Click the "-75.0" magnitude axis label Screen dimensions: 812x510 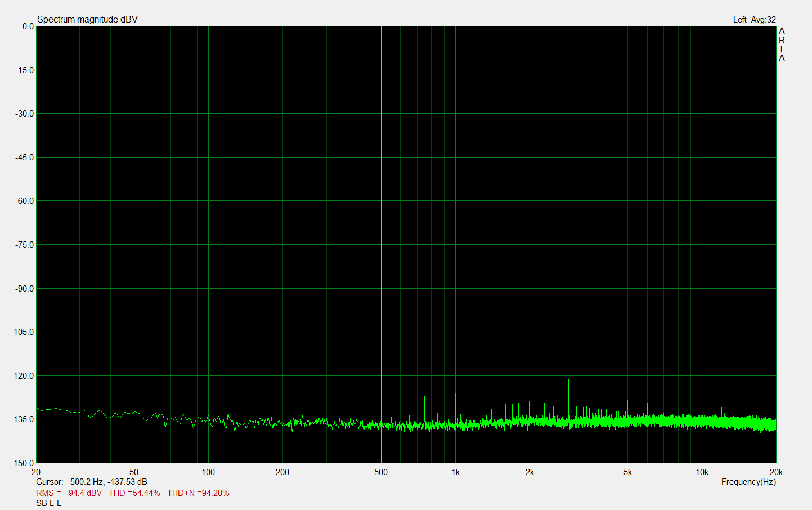pyautogui.click(x=24, y=245)
